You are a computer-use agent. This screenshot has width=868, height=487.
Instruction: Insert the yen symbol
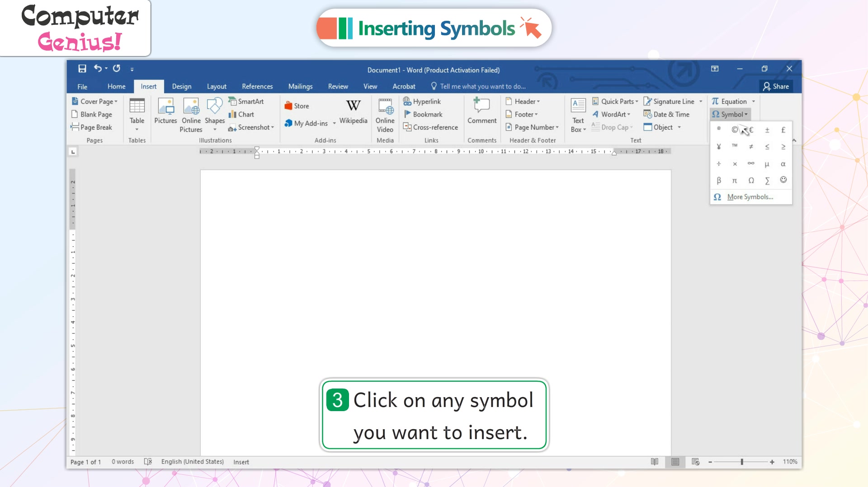719,146
